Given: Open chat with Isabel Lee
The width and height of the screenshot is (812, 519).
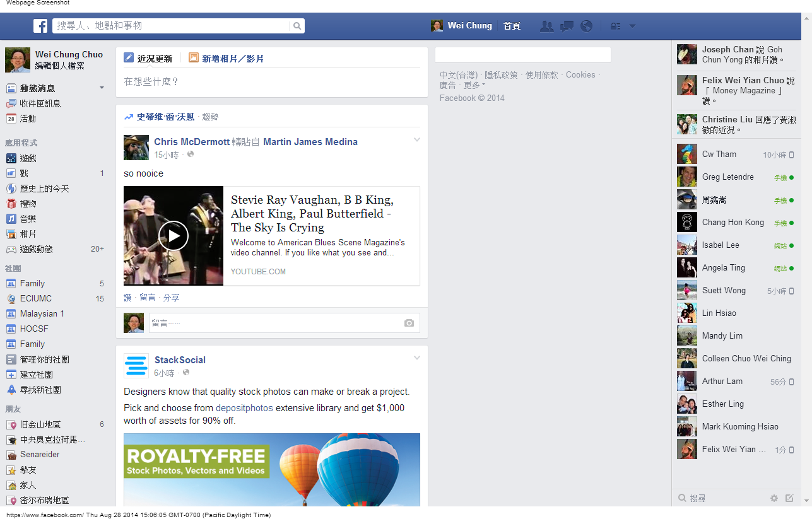Looking at the screenshot, I should (736, 245).
